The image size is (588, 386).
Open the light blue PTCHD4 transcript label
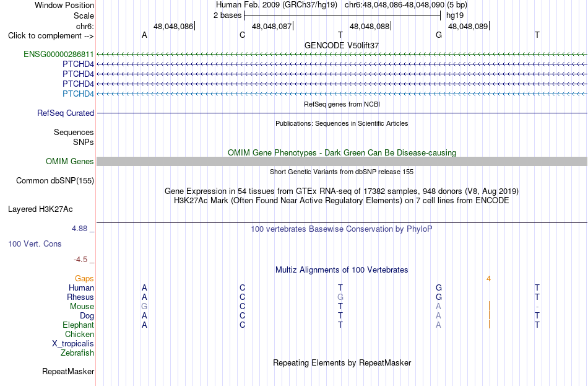pyautogui.click(x=78, y=94)
